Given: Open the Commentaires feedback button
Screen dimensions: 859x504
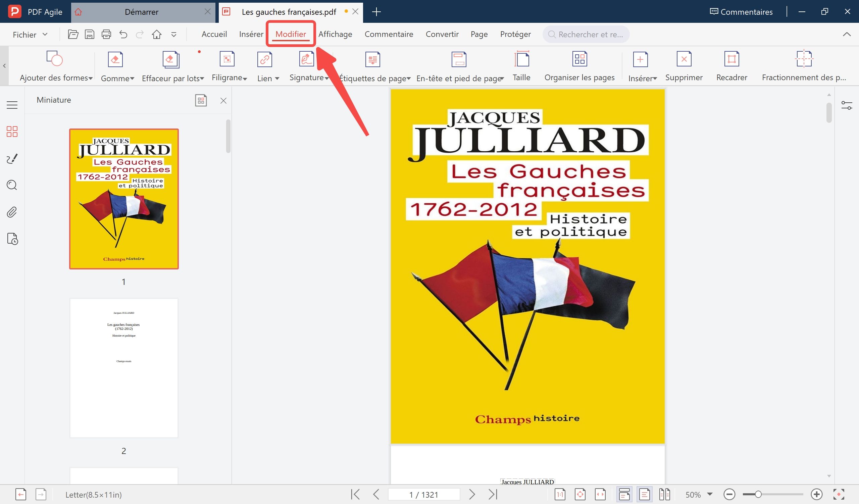Looking at the screenshot, I should point(741,12).
